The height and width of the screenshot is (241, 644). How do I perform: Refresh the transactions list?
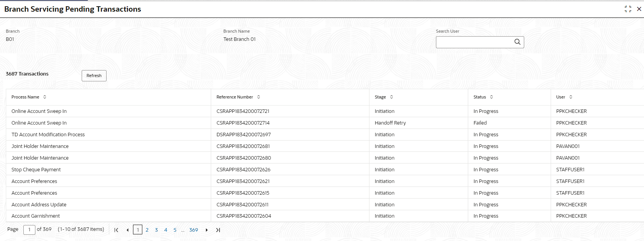tap(94, 76)
